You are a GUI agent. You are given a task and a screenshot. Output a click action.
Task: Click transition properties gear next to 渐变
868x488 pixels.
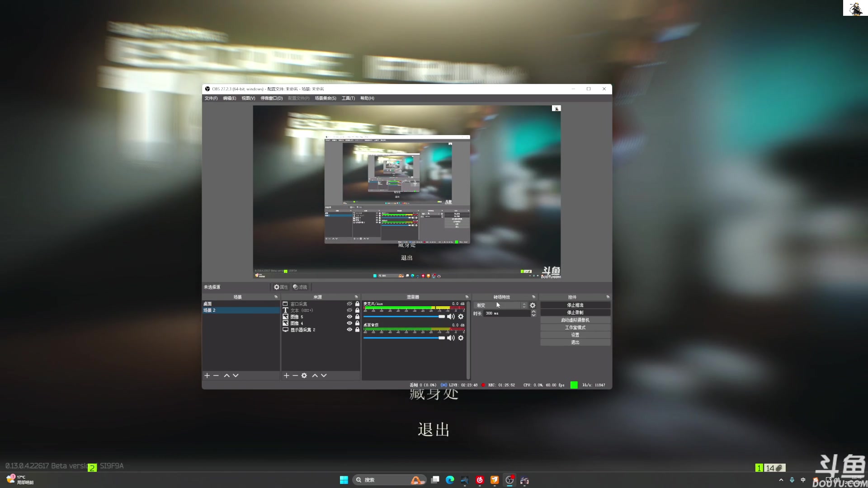pyautogui.click(x=533, y=305)
